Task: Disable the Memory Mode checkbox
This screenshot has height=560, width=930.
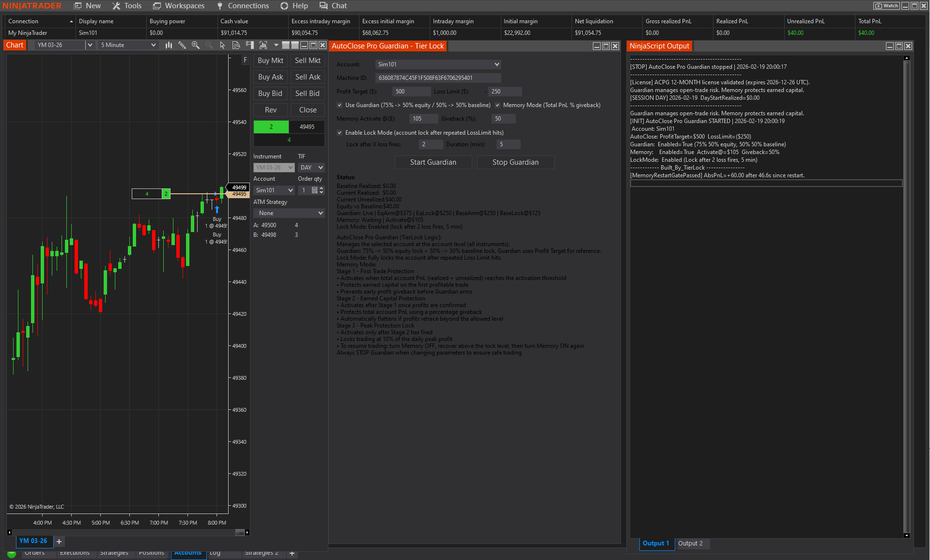Action: pos(497,105)
